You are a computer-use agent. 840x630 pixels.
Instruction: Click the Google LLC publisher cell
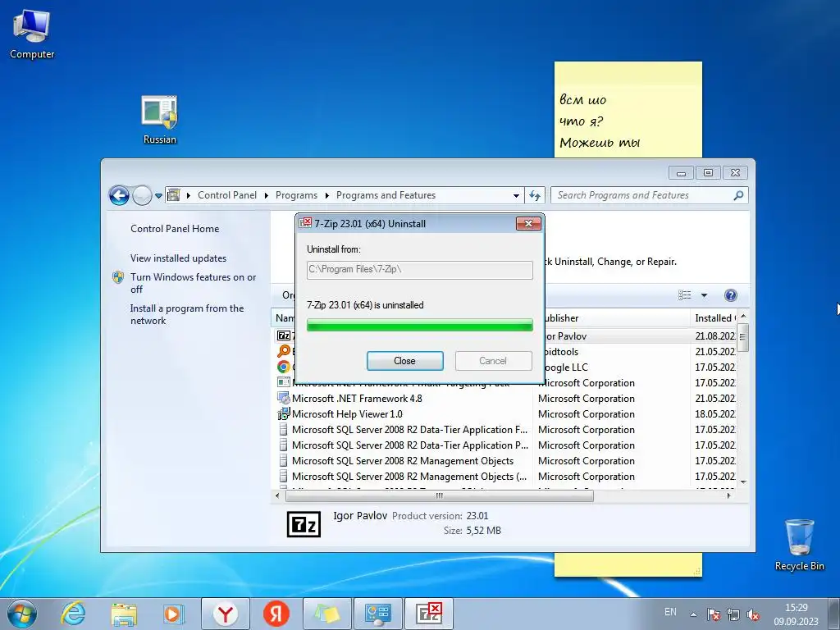pyautogui.click(x=566, y=367)
